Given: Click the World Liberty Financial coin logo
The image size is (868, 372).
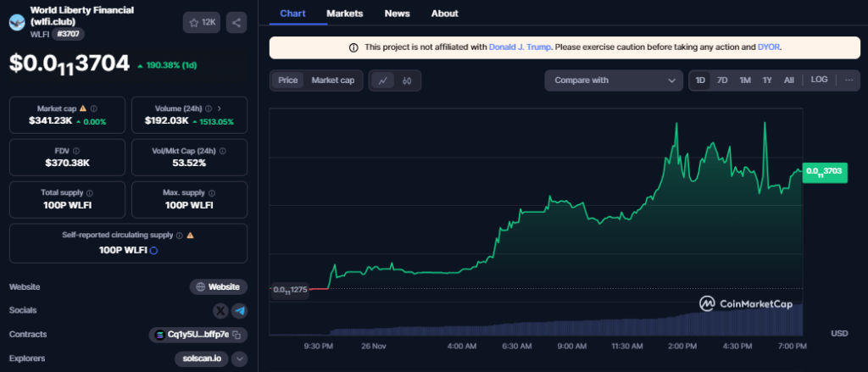Looking at the screenshot, I should click(17, 23).
